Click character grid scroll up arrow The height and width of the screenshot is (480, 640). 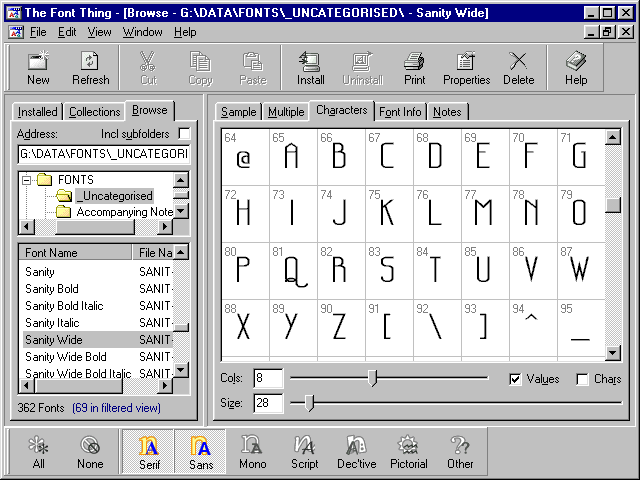click(613, 138)
